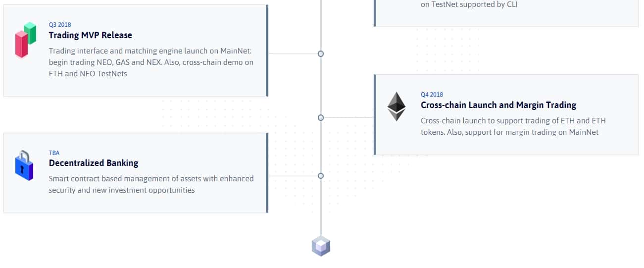Click the Trading MVP description paragraph

pos(151,62)
